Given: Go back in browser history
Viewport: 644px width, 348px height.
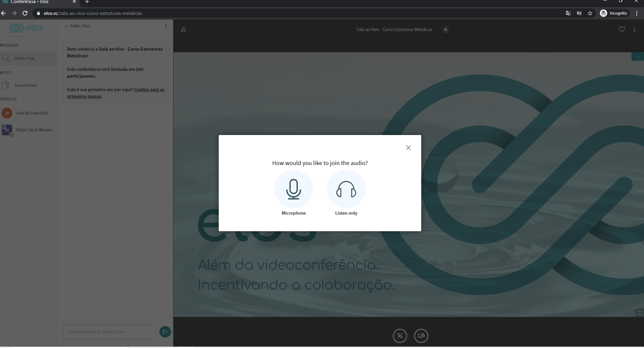Looking at the screenshot, I should 4,13.
